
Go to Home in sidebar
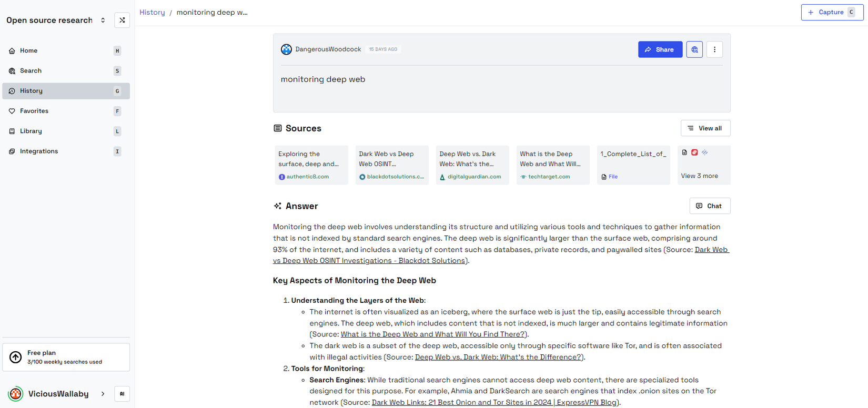(29, 50)
